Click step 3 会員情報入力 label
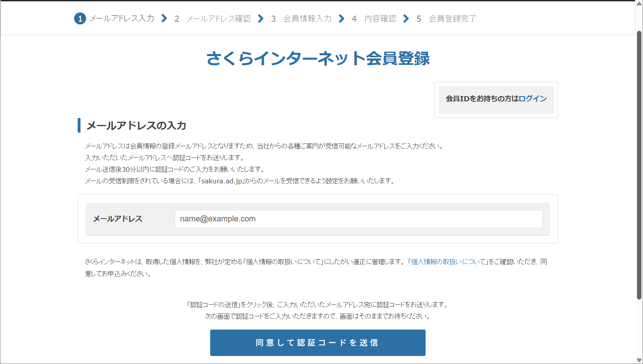 tap(307, 19)
